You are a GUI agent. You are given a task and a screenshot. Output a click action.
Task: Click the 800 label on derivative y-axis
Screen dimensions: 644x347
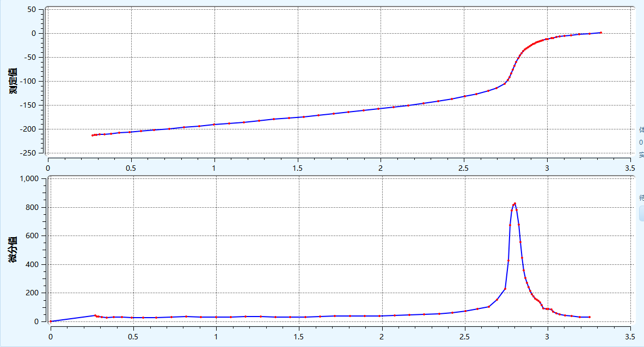click(x=33, y=207)
